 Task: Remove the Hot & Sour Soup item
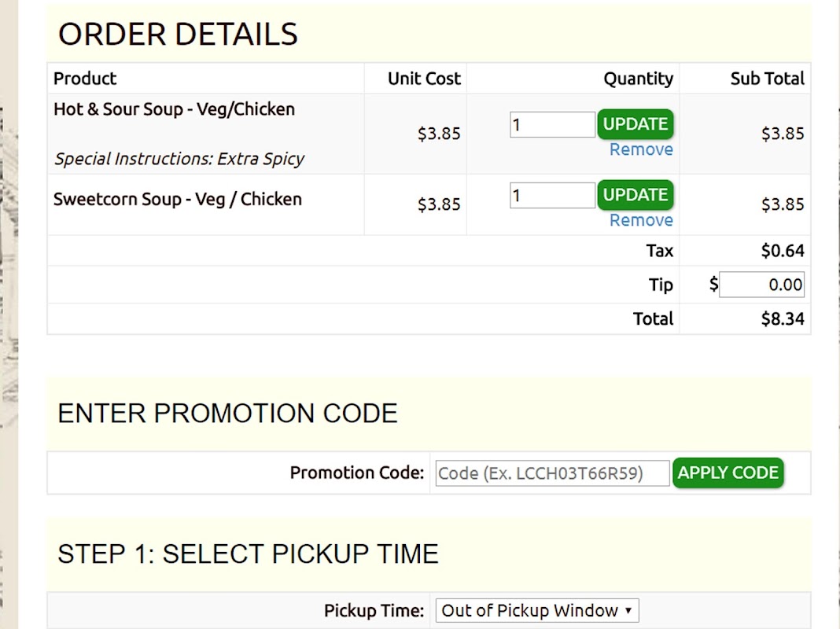pos(641,149)
